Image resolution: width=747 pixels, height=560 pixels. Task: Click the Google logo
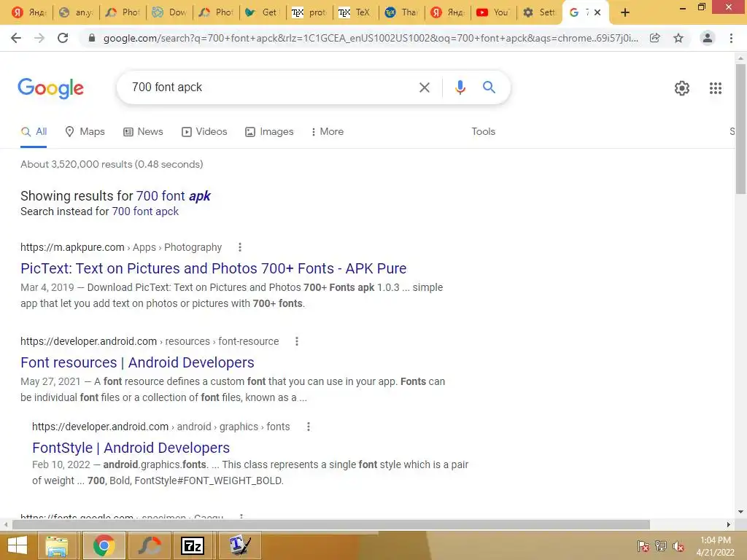[50, 88]
